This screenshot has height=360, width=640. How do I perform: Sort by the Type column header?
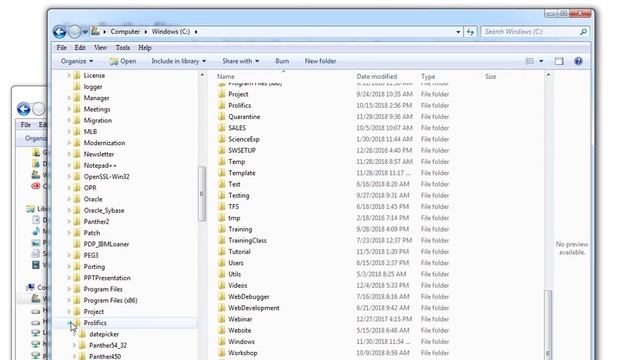428,76
